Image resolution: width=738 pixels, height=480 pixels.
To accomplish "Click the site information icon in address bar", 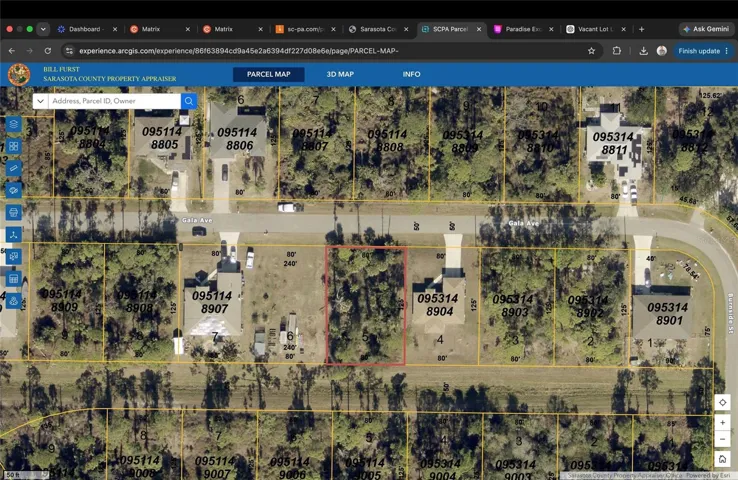I will click(69, 51).
